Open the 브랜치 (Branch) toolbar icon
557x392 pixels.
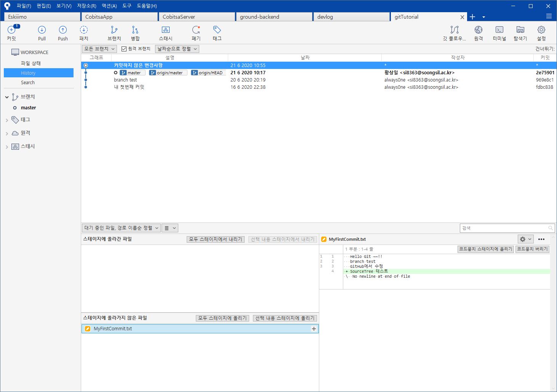coord(114,33)
